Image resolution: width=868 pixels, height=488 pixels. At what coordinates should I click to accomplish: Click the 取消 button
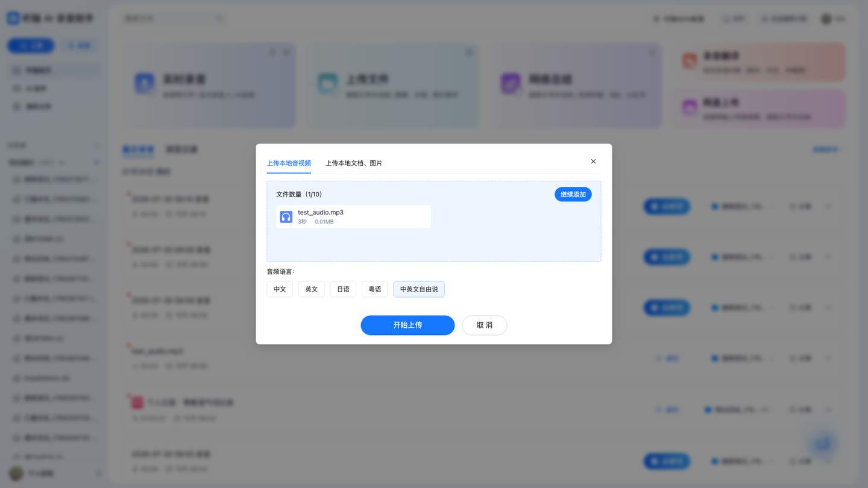(x=485, y=325)
